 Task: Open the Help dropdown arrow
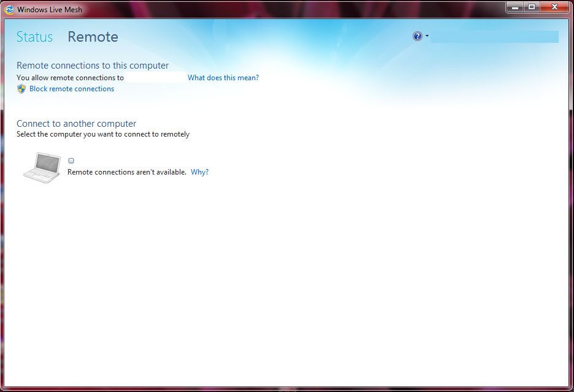[x=427, y=36]
